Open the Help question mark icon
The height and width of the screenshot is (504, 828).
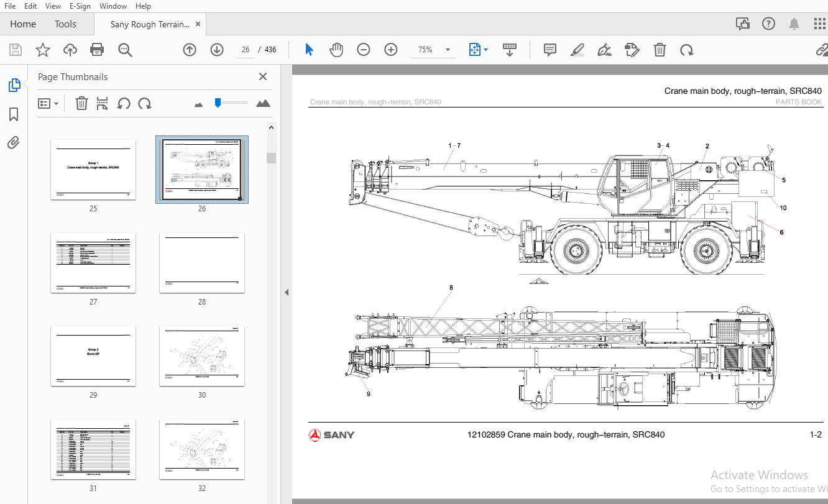[x=769, y=24]
